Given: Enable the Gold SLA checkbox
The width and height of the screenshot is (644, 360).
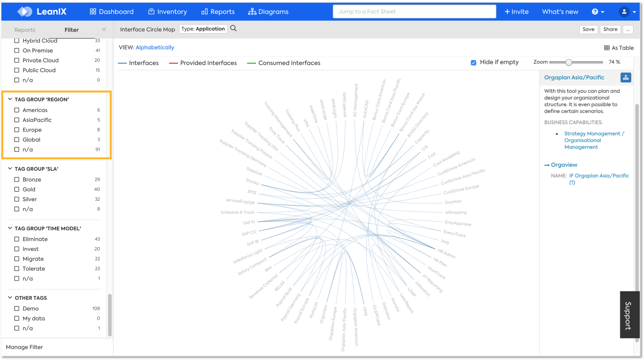Looking at the screenshot, I should click(x=17, y=189).
